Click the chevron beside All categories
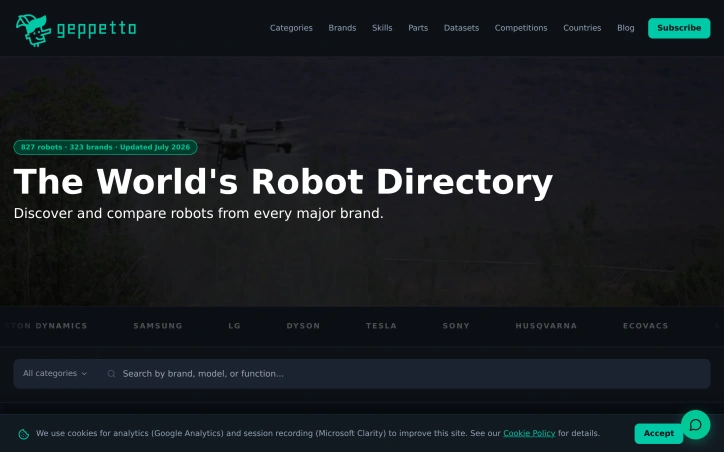Viewport: 724px width, 452px height. 84,374
